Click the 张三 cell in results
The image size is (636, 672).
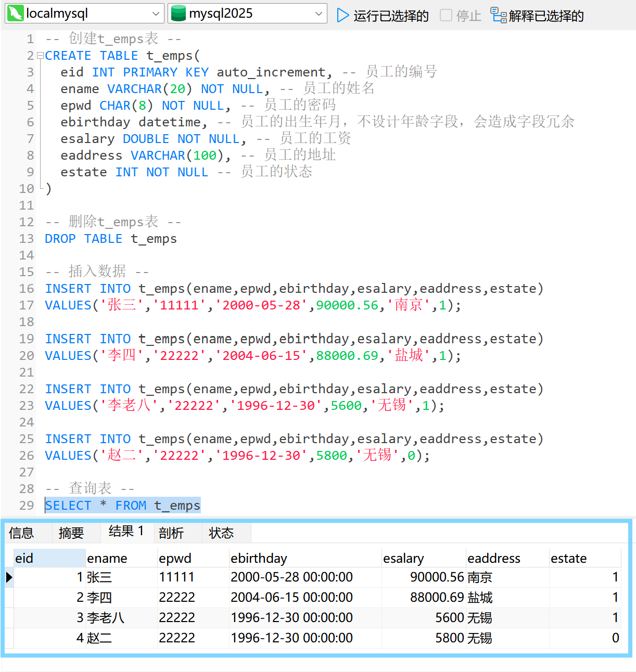coord(121,577)
